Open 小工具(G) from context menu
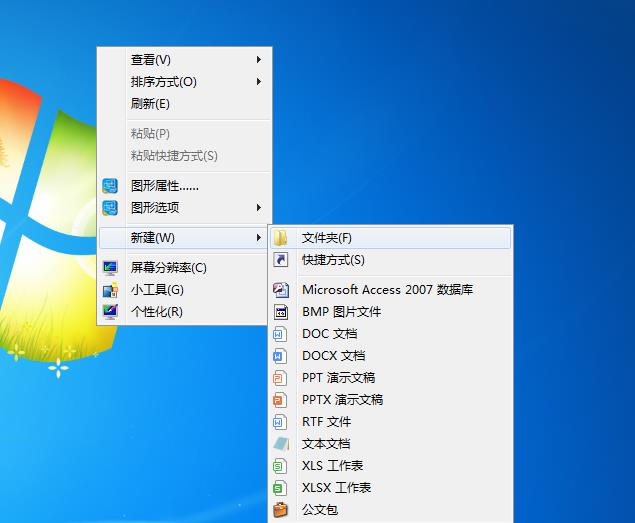 click(185, 290)
